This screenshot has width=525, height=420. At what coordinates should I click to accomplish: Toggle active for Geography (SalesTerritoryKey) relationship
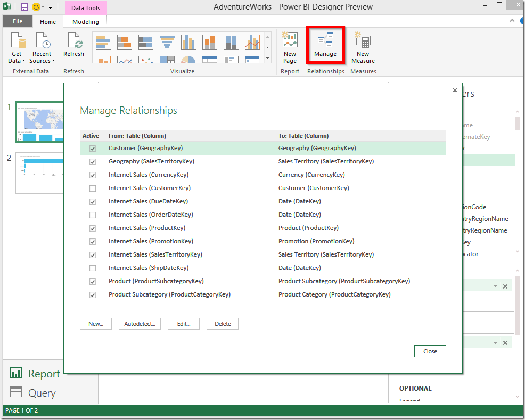click(93, 162)
